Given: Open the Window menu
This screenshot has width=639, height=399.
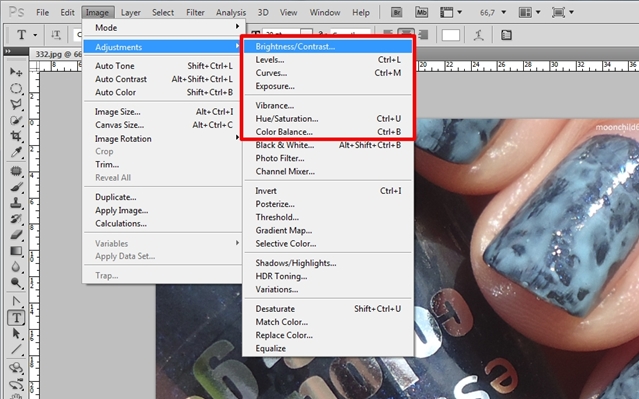Looking at the screenshot, I should tap(325, 13).
